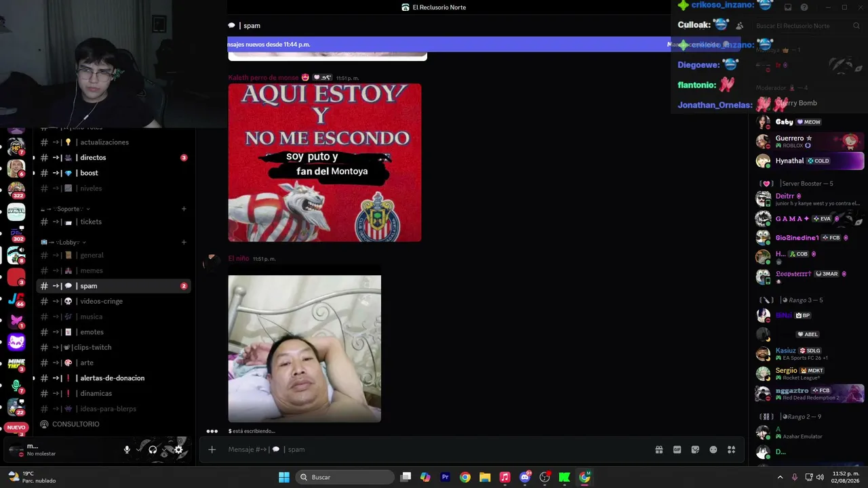Open Deitrr's member profile
The width and height of the screenshot is (868, 488).
[x=810, y=199]
